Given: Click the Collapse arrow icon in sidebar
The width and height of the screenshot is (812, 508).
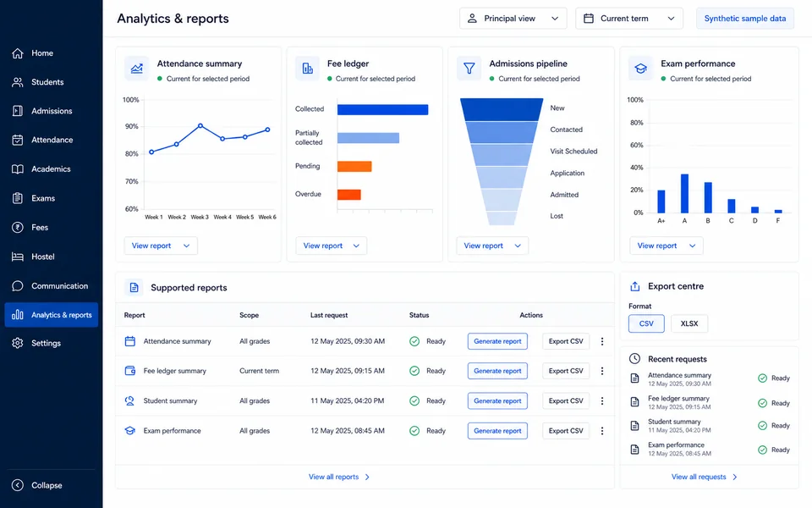Looking at the screenshot, I should click(18, 485).
